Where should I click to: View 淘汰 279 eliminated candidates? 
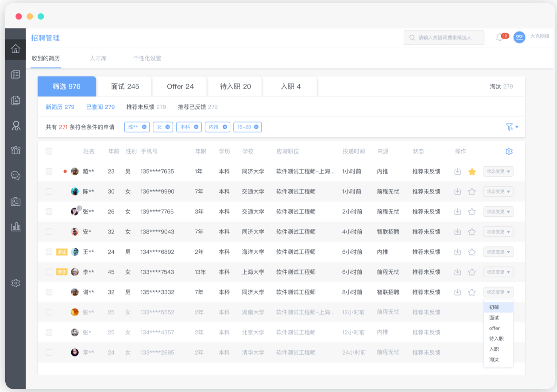coord(501,86)
